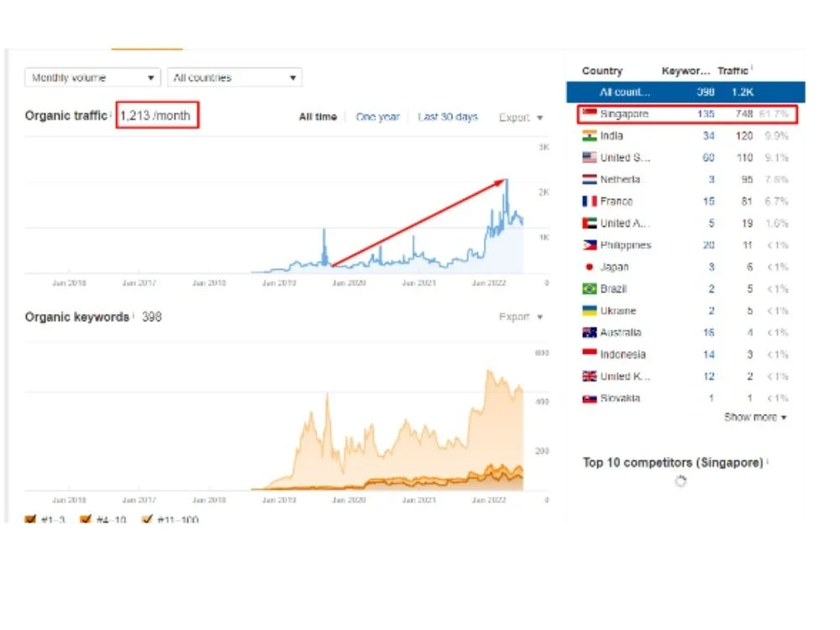Click the 398 organic keywords value
Image resolution: width=840 pixels, height=630 pixels.
tap(151, 318)
